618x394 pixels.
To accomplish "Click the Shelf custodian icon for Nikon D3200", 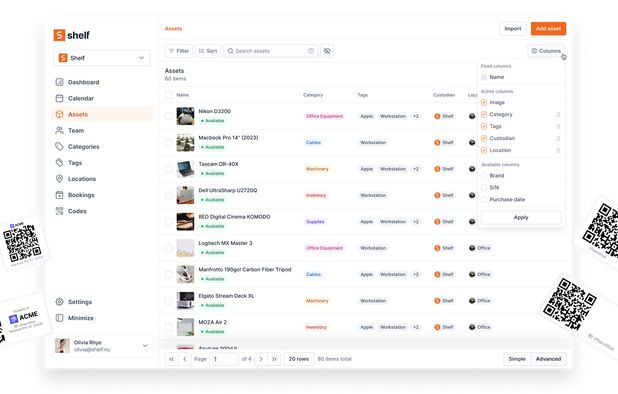I will tap(437, 116).
